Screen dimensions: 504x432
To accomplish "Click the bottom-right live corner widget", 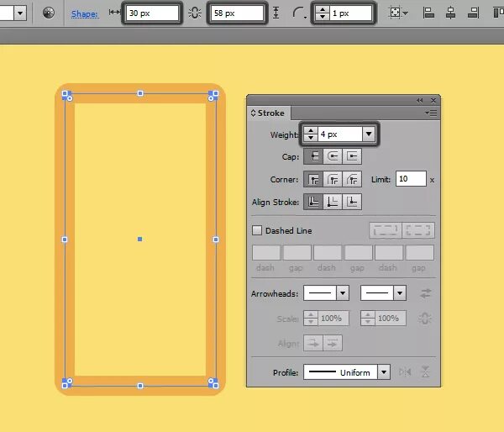I will point(211,381).
